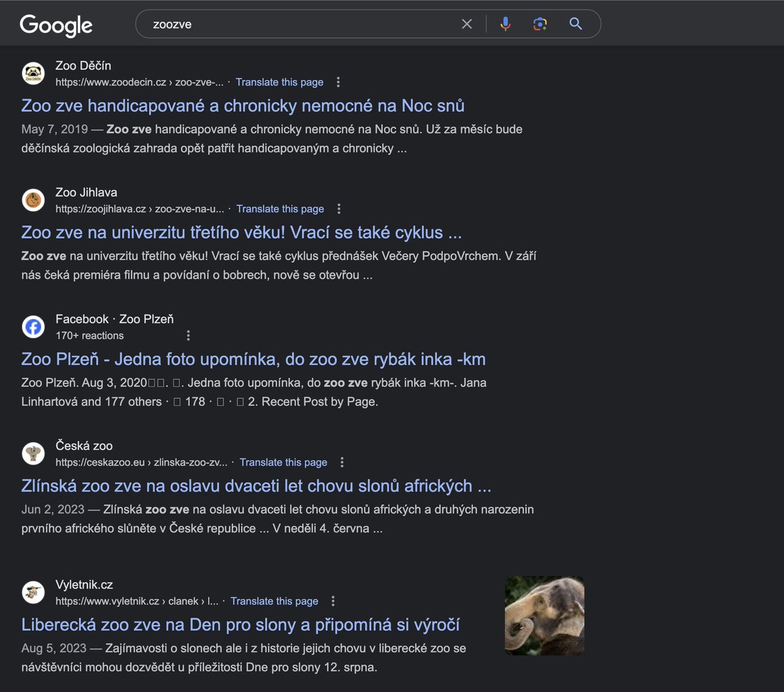Click the vyletnik.cz URL breadcrumb
This screenshot has width=784, height=692.
click(137, 601)
